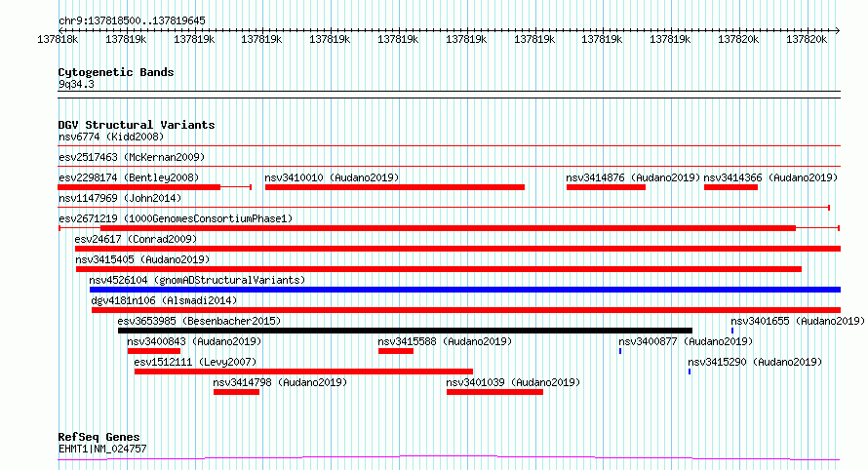Open the EHMT1|NM_024757 gene label

[x=102, y=449]
